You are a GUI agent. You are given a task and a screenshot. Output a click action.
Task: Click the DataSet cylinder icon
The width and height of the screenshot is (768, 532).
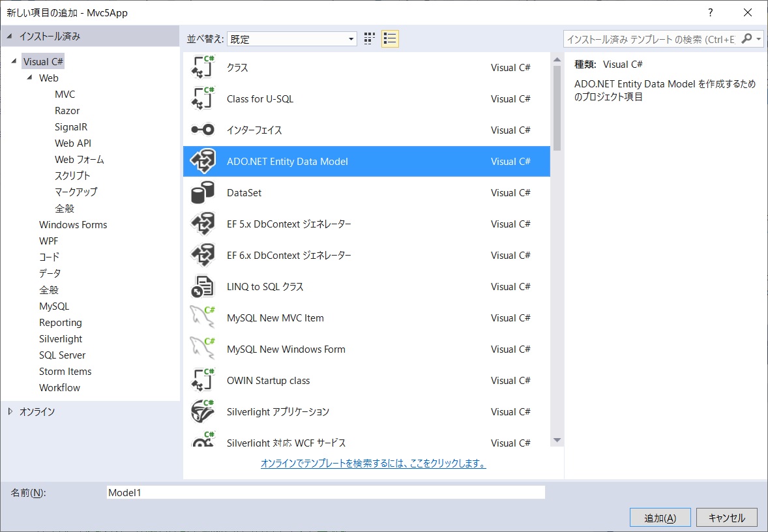[x=202, y=193]
